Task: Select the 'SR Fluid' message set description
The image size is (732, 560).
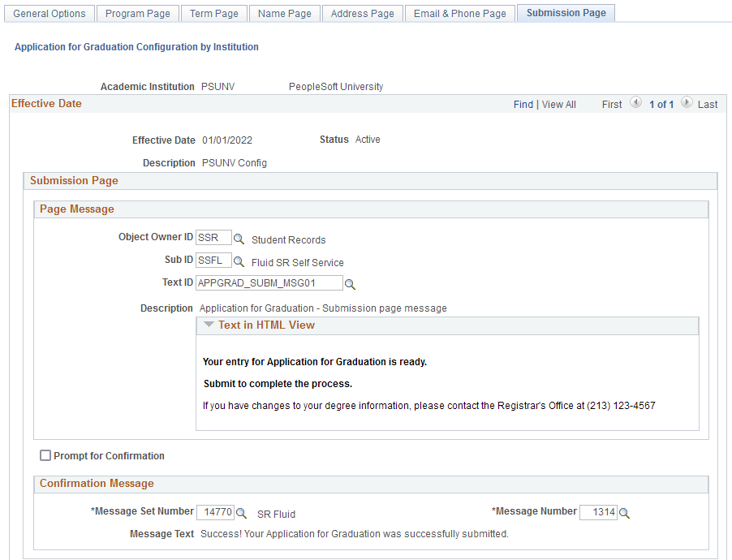Action: pos(276,515)
